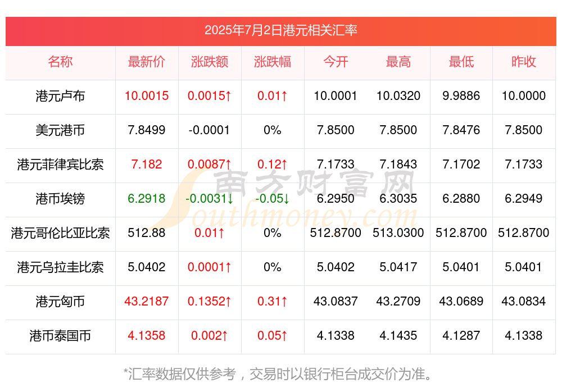
Task: Click high value 4.1435
Action: pos(398,336)
